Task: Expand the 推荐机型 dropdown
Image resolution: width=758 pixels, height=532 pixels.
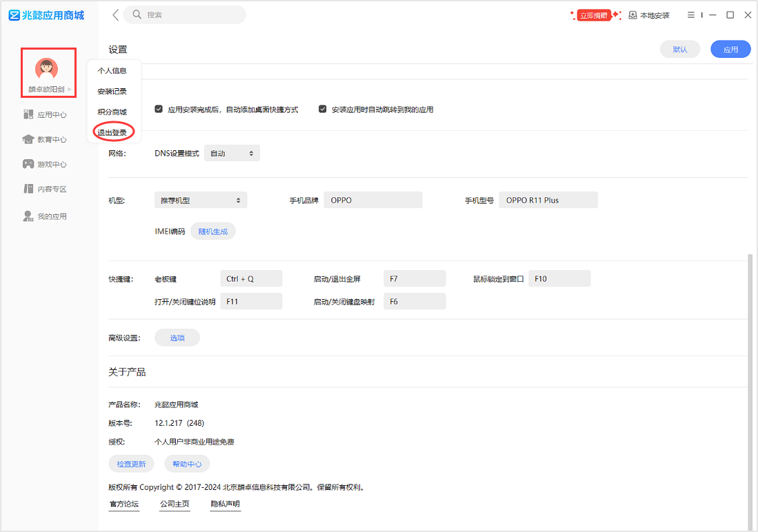Action: (200, 201)
